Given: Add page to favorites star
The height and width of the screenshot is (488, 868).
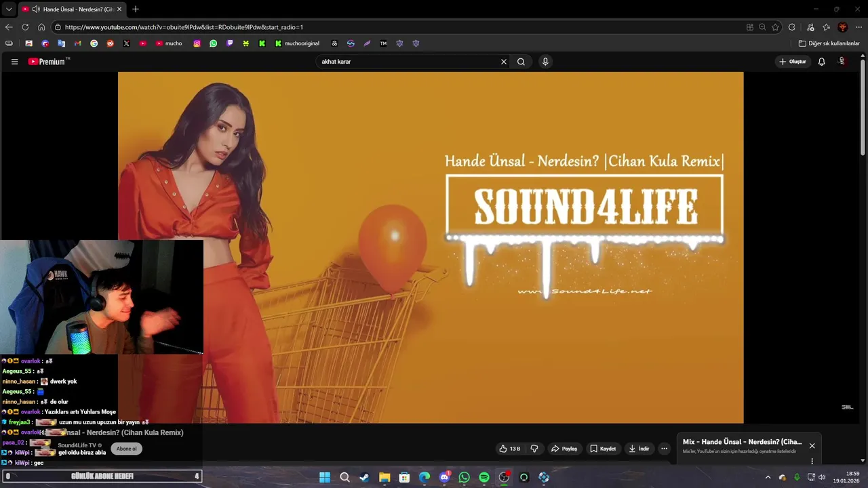Looking at the screenshot, I should point(775,27).
